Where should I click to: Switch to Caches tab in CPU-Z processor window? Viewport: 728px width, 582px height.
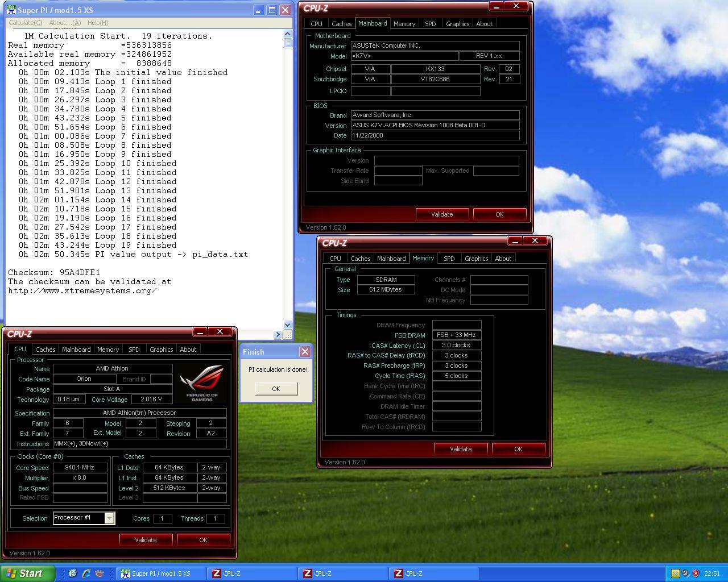(x=45, y=350)
